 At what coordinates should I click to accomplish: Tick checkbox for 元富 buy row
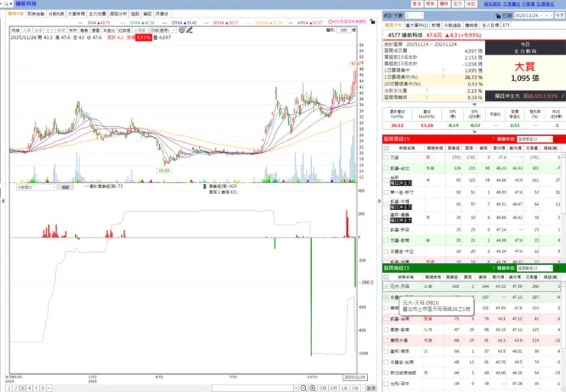coord(386,157)
